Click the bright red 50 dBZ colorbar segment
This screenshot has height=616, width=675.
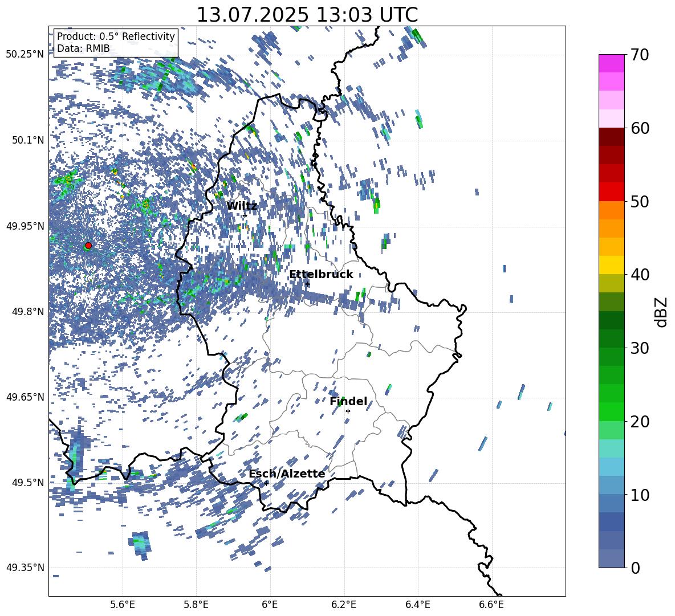point(611,192)
